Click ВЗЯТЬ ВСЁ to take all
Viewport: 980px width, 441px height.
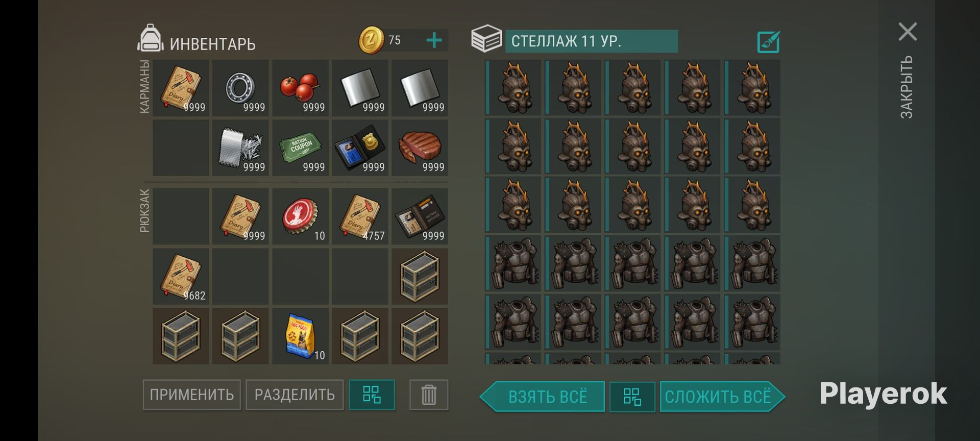coord(542,397)
